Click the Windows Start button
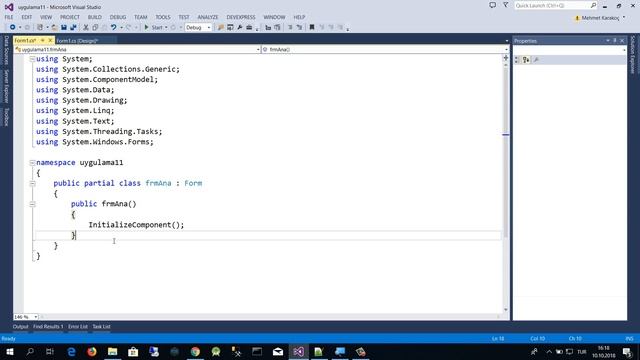Image resolution: width=640 pixels, height=360 pixels. 9,351
